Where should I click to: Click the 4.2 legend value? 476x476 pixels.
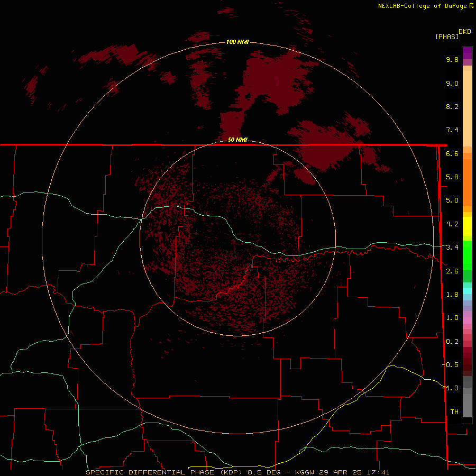(452, 224)
